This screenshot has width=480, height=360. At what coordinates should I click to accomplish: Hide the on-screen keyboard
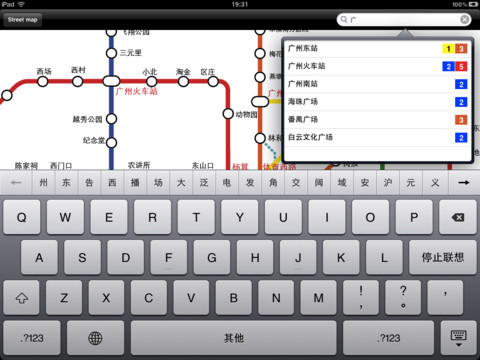[459, 338]
